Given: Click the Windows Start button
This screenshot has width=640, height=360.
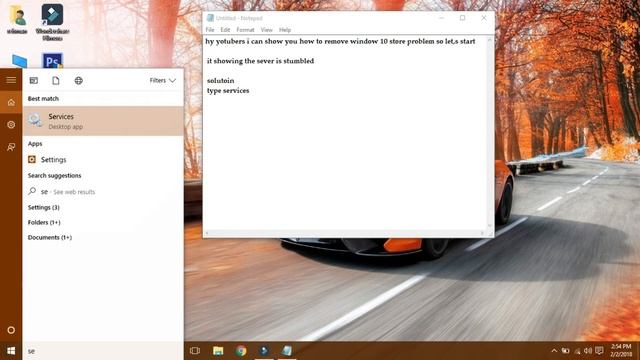Looking at the screenshot, I should point(11,351).
